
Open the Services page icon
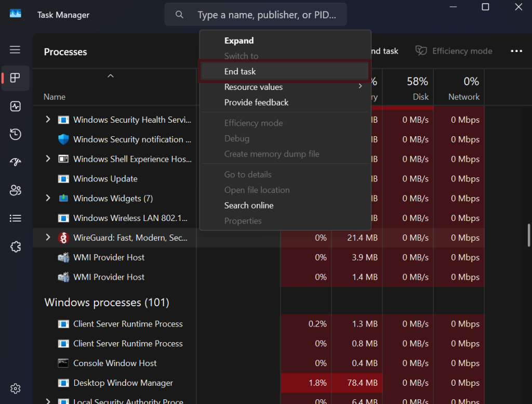pyautogui.click(x=15, y=246)
